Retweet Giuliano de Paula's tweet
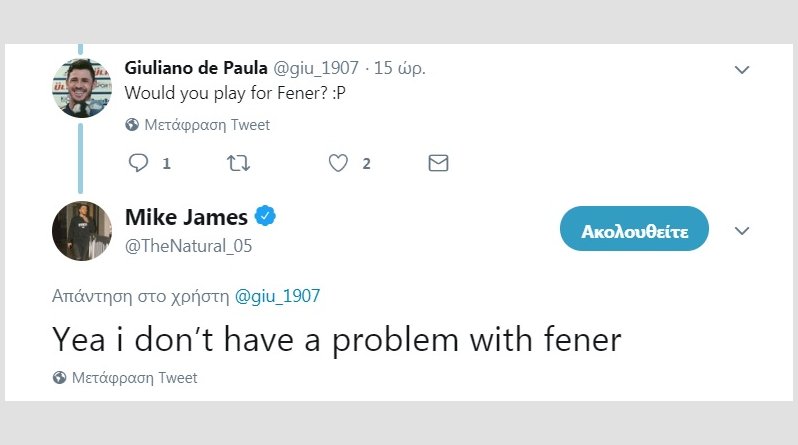Screen dimensions: 798x445 pyautogui.click(x=238, y=163)
